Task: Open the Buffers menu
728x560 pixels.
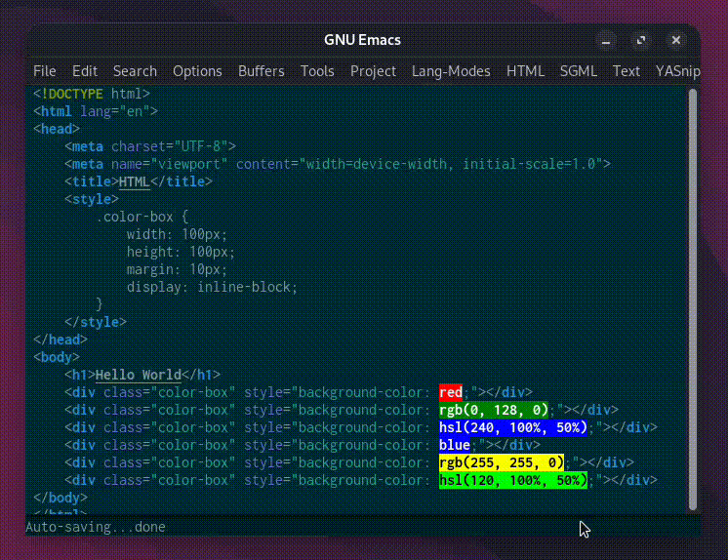Action: [x=261, y=71]
